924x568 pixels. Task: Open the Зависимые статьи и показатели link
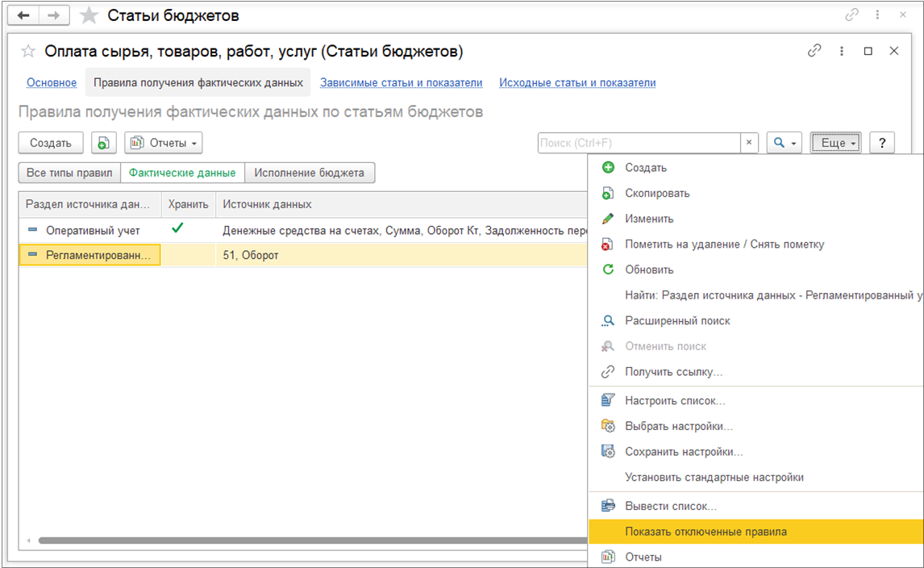pyautogui.click(x=401, y=82)
